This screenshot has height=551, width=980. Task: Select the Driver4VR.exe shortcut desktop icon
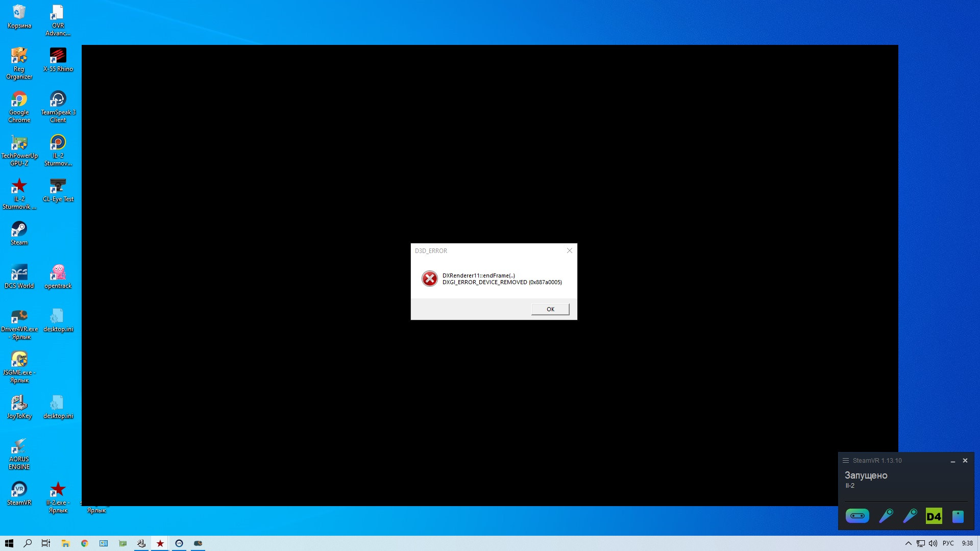[x=19, y=324]
